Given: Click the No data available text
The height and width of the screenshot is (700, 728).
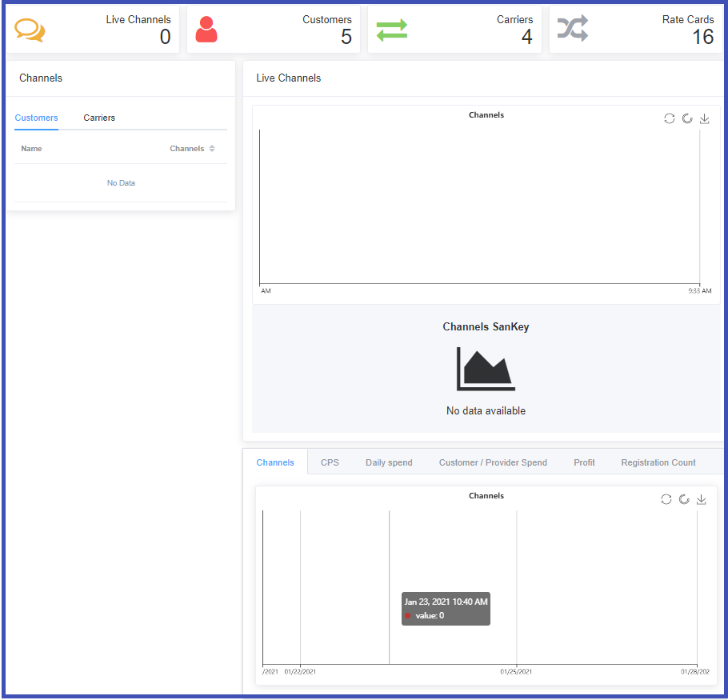Looking at the screenshot, I should coord(486,411).
